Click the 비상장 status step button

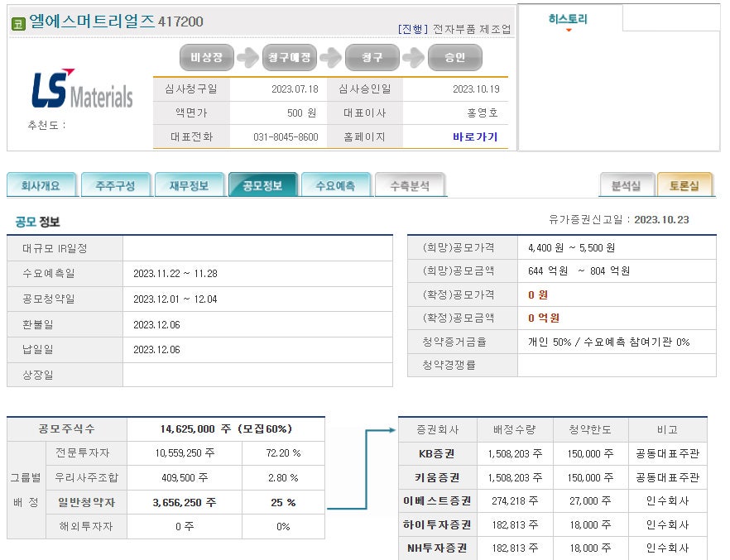[x=207, y=57]
